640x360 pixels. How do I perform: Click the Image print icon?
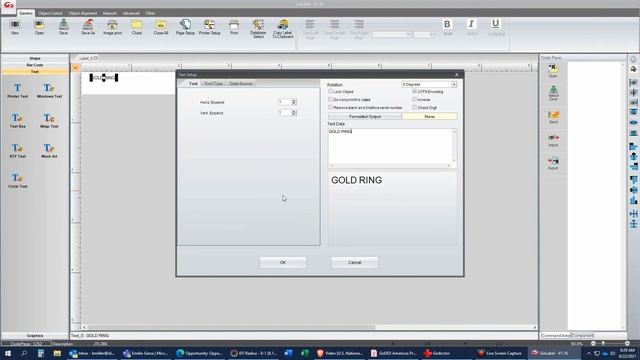tap(112, 27)
